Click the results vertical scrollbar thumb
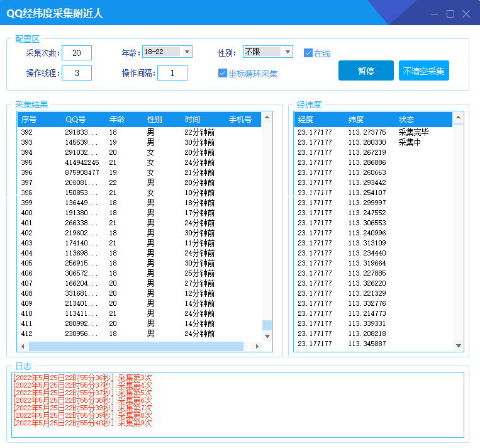Image resolution: width=480 pixels, height=448 pixels. coord(267,325)
